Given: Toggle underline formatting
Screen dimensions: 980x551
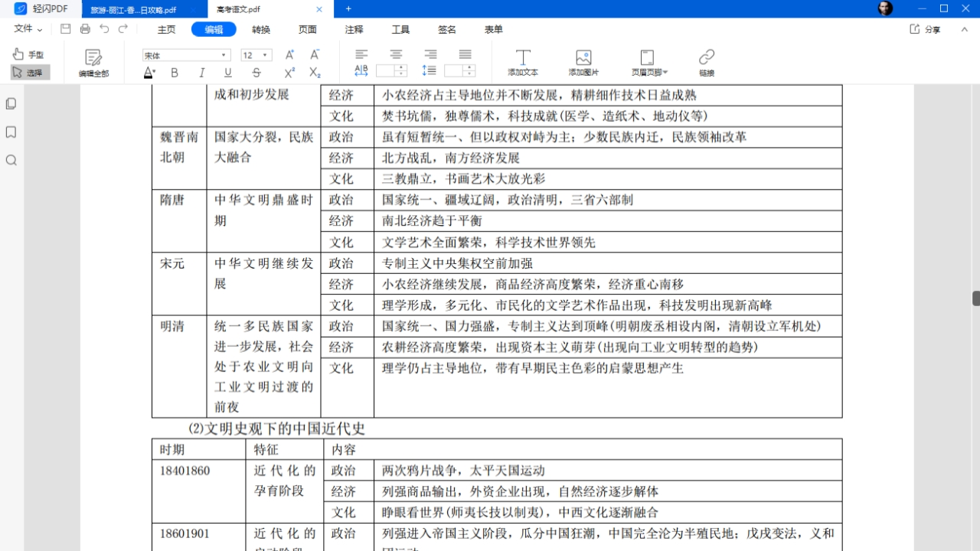Looking at the screenshot, I should [x=228, y=73].
